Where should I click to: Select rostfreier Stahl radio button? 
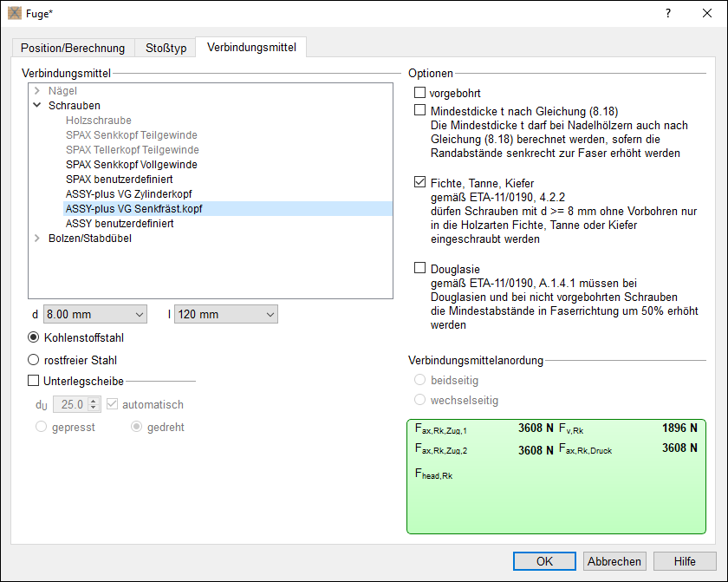34,359
